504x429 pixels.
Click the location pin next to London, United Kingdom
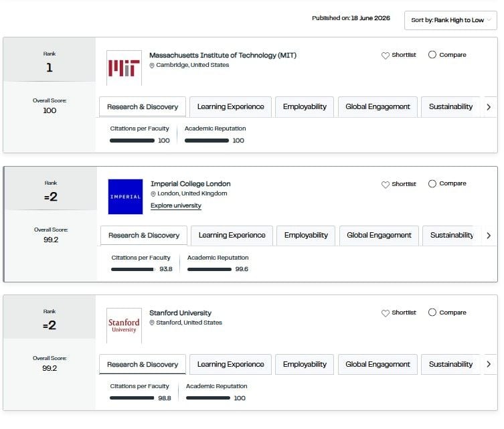click(x=153, y=194)
